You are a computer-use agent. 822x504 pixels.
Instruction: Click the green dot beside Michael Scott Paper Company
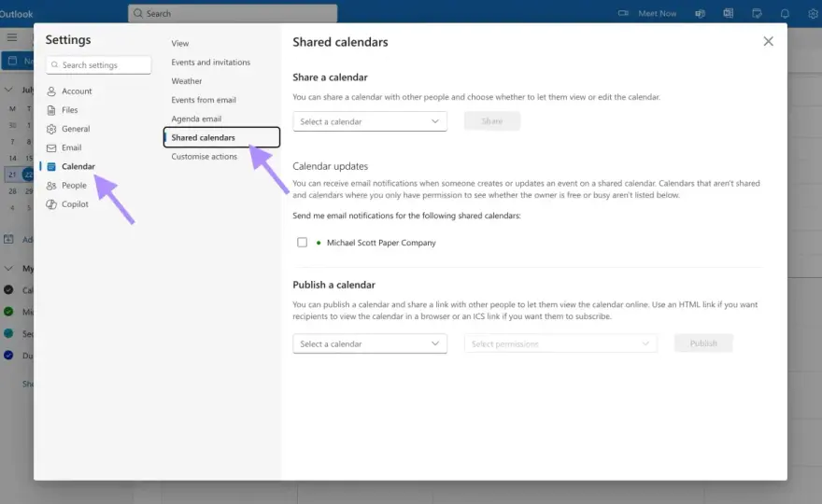pyautogui.click(x=319, y=243)
